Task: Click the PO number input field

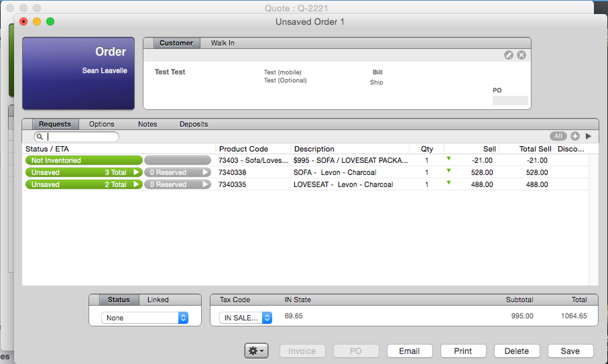Action: [x=510, y=101]
